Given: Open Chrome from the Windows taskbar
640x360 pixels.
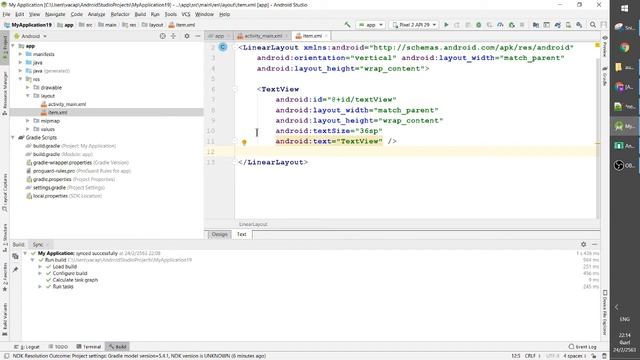Looking at the screenshot, I should [x=624, y=47].
